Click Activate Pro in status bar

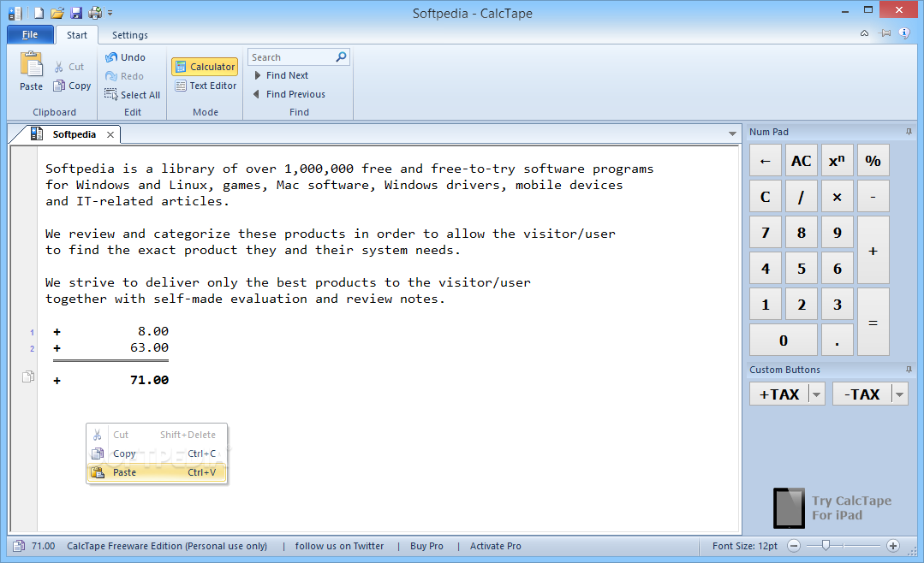pyautogui.click(x=496, y=546)
